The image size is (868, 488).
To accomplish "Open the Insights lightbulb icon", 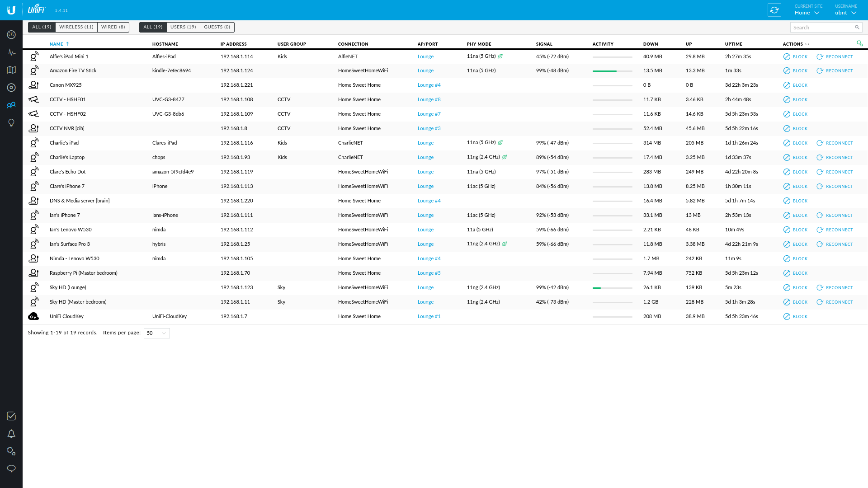I will coord(11,123).
